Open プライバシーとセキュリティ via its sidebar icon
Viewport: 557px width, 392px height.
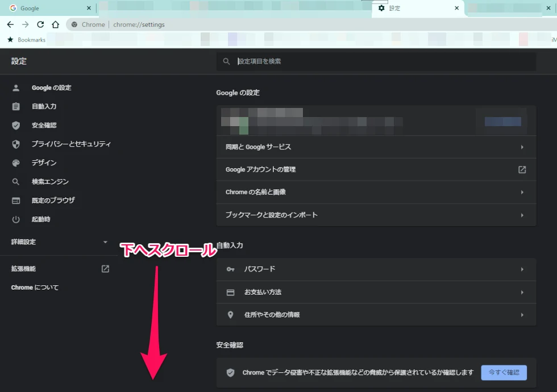pyautogui.click(x=15, y=144)
